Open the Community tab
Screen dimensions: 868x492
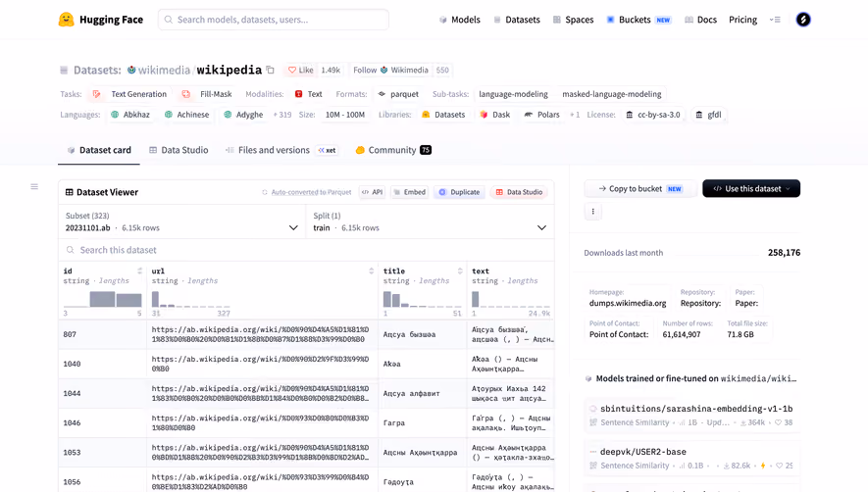coord(393,150)
